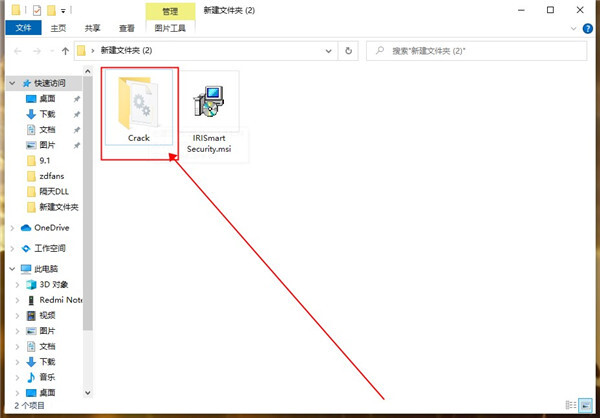Open the zdfans folder in sidebar

pos(52,176)
